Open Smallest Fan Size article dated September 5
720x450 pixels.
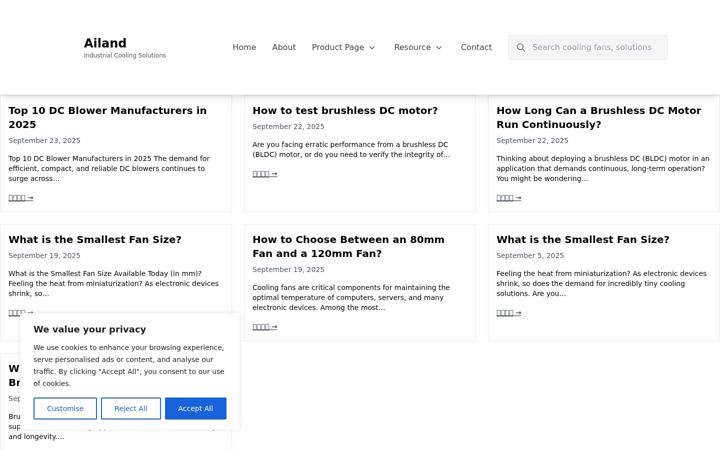coord(583,240)
